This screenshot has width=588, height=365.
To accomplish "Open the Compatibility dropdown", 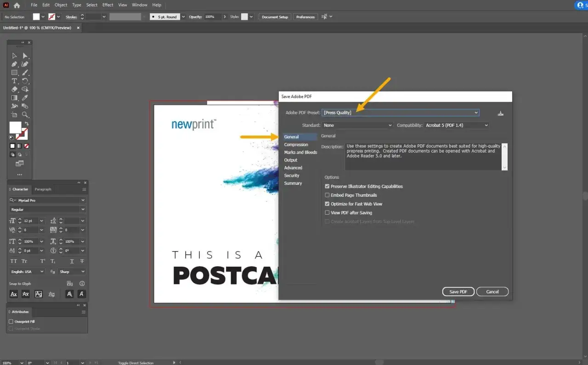I will point(457,125).
